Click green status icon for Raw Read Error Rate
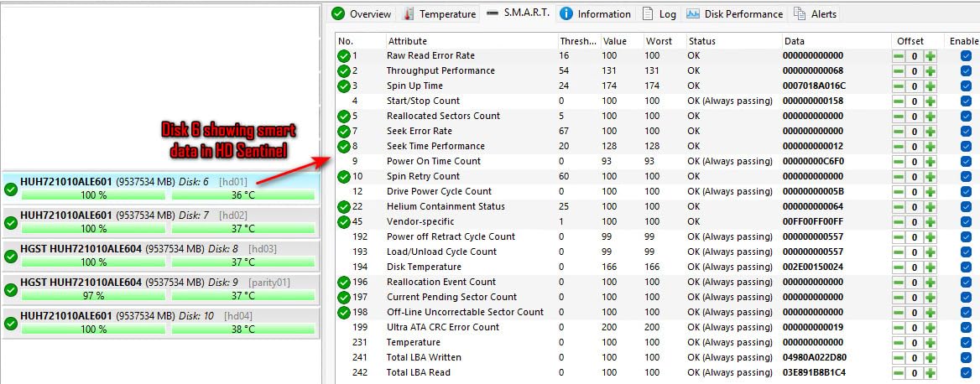The image size is (980, 384). pyautogui.click(x=344, y=55)
